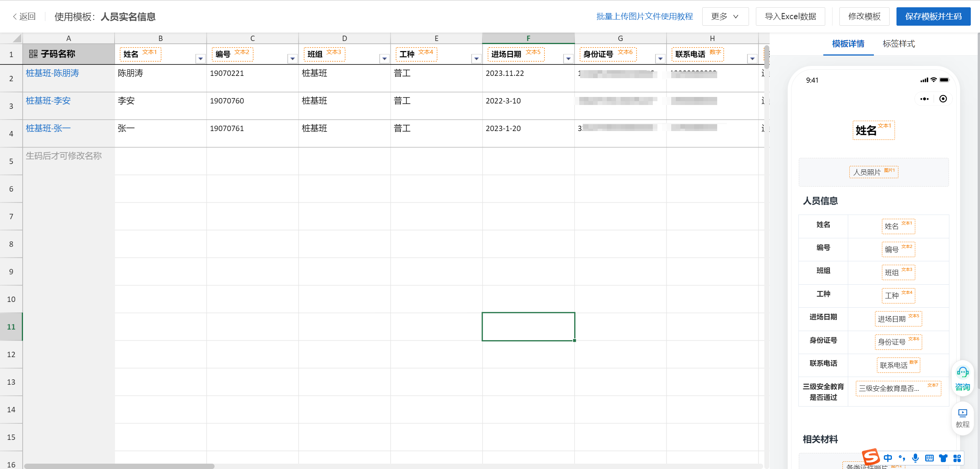
Task: Switch to 标签样式 tab
Action: (x=898, y=44)
